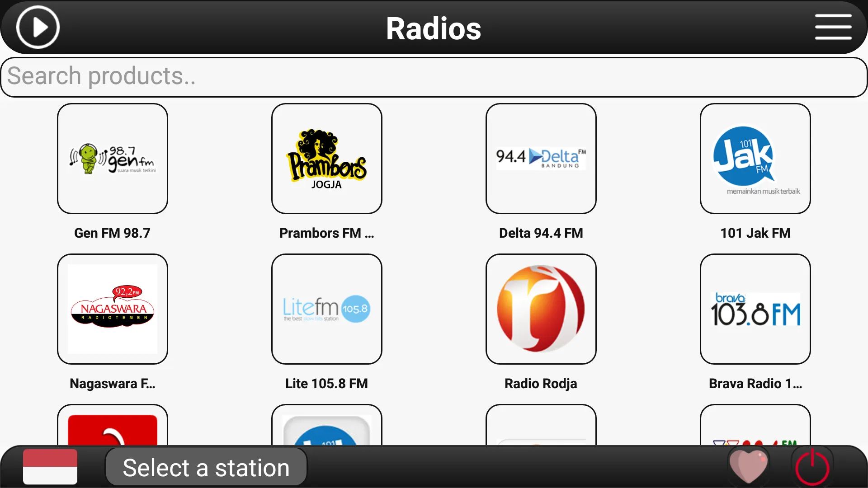Click the Gen FM 98.7 station icon

(113, 158)
